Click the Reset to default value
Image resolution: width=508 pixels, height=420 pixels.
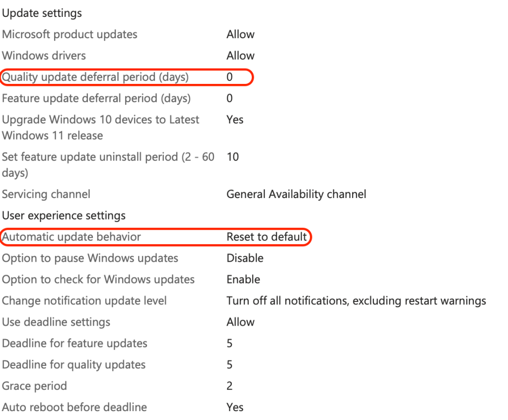point(267,237)
